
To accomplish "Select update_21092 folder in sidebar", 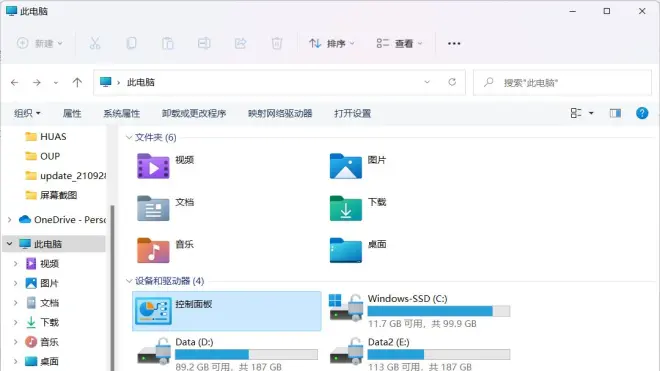I will pos(65,176).
